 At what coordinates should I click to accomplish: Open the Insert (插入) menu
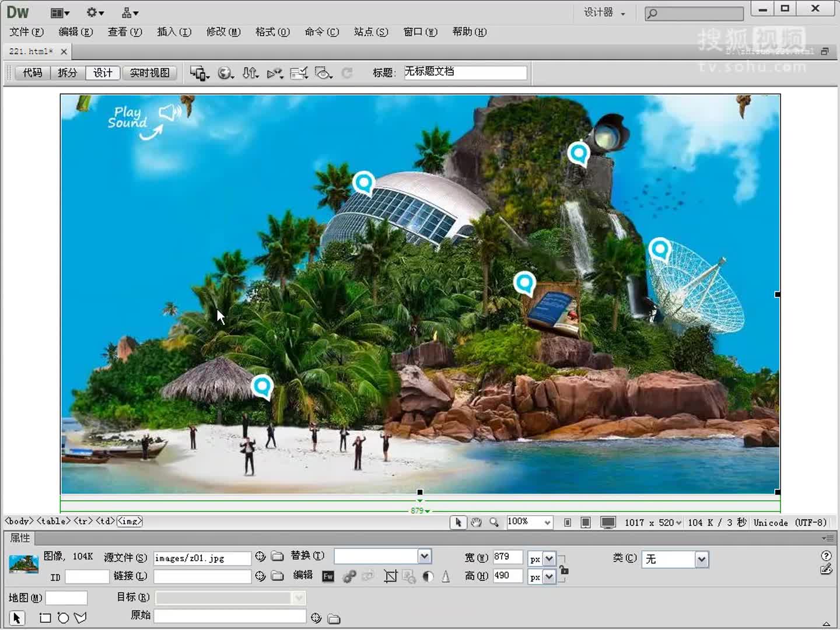[x=174, y=32]
